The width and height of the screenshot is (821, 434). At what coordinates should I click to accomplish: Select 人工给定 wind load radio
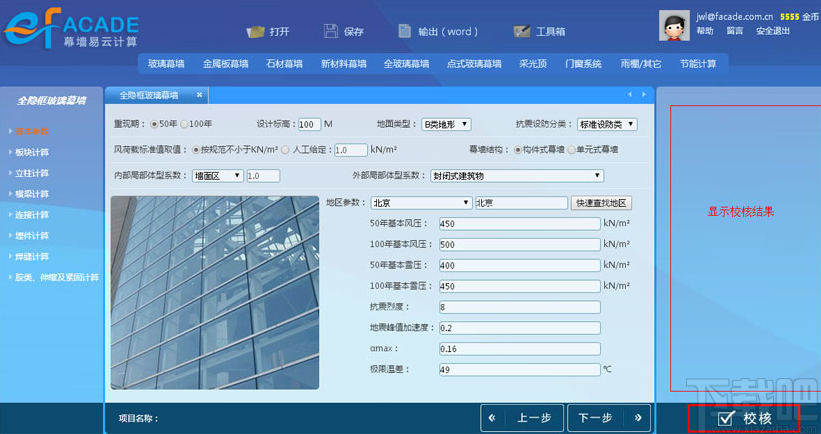[285, 150]
